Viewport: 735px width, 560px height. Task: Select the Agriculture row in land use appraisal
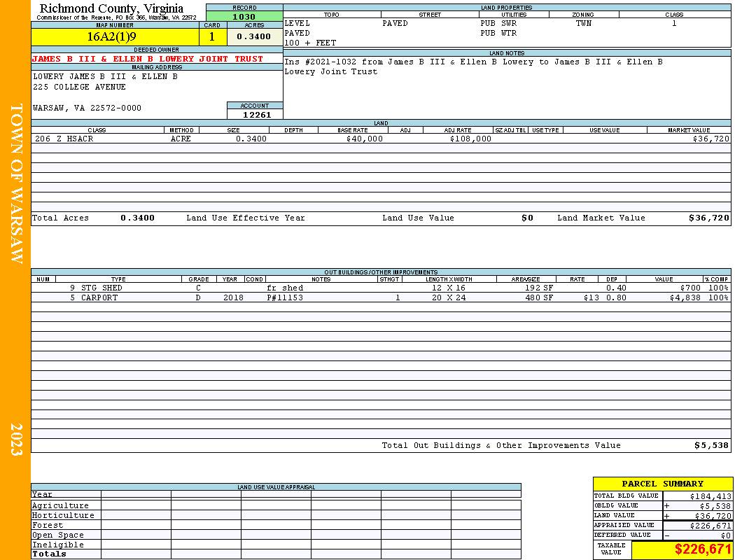tap(276, 505)
